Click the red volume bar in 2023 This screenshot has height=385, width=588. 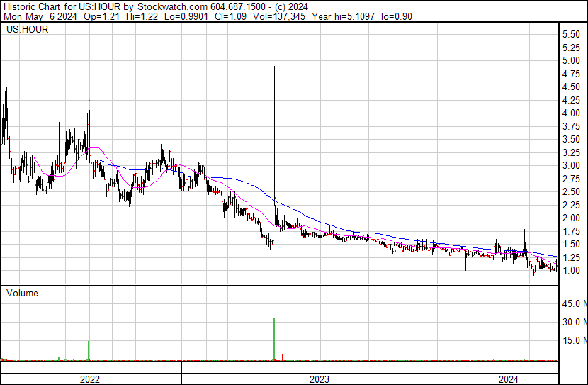[x=283, y=357]
